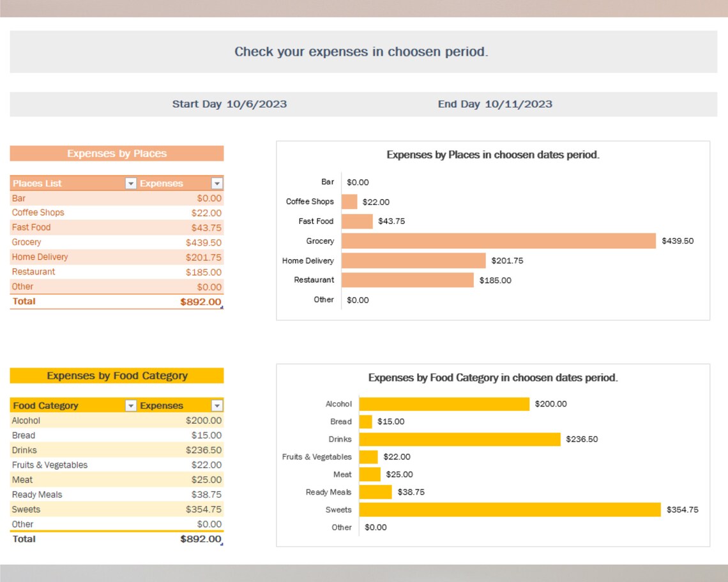
Task: Open the Places List filter dropdown
Action: [130, 183]
